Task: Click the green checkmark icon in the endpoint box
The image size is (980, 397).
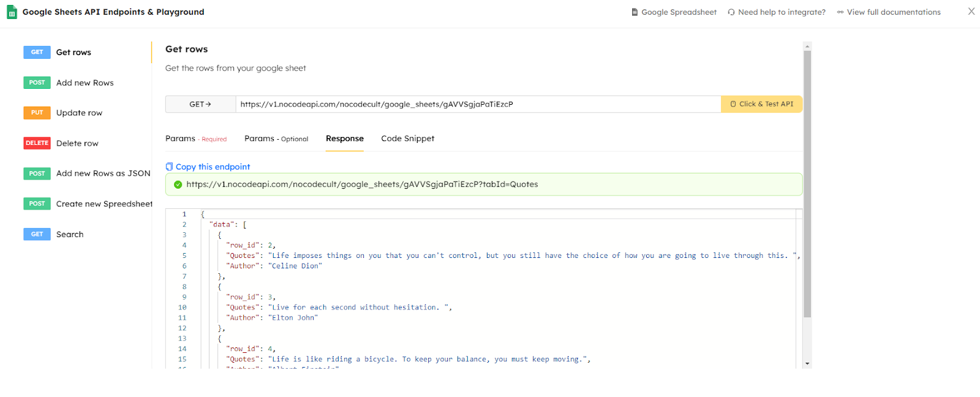Action: click(x=178, y=184)
